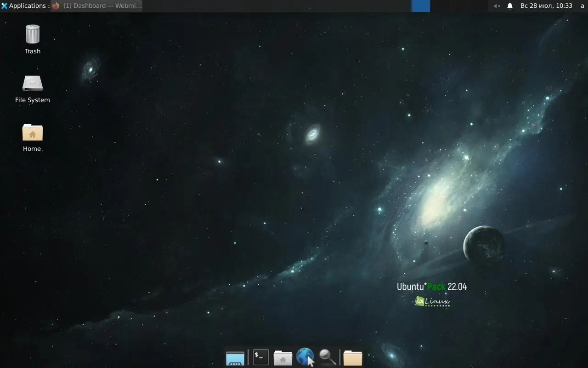Open the Application Finder magnifier in the dock
Viewport: 588px width, 368px height.
328,357
